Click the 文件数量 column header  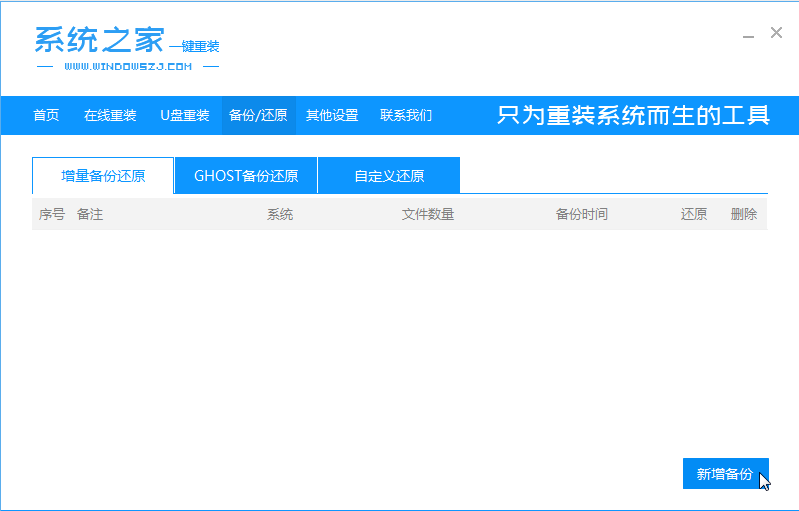pyautogui.click(x=428, y=214)
